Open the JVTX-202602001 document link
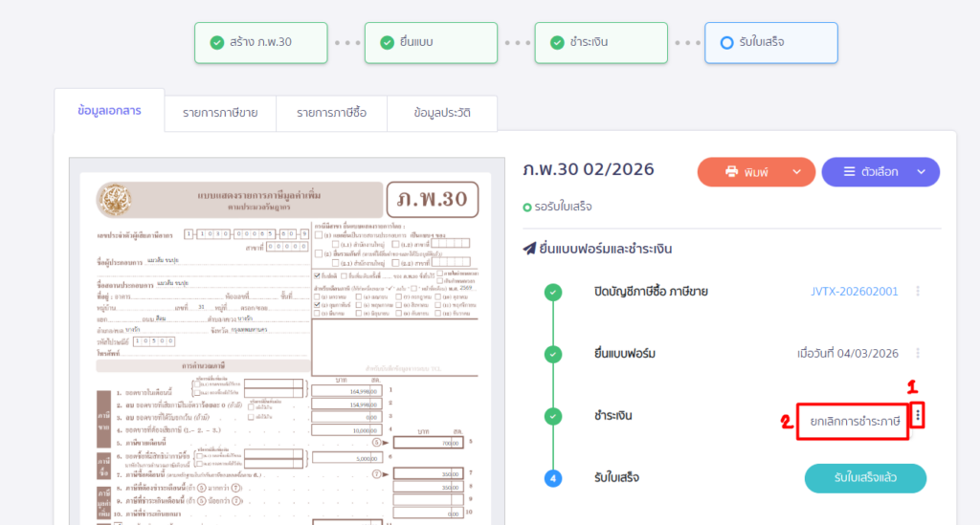The image size is (980, 525). tap(854, 291)
